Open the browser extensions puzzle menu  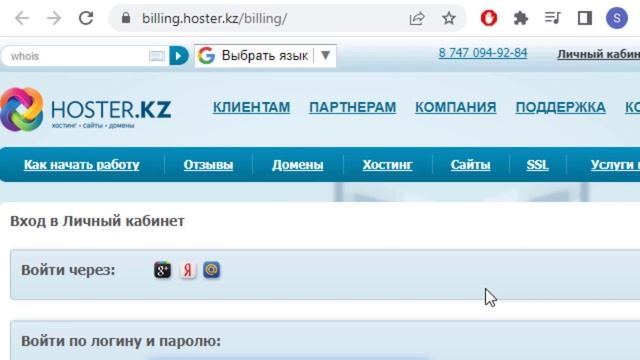(x=520, y=18)
